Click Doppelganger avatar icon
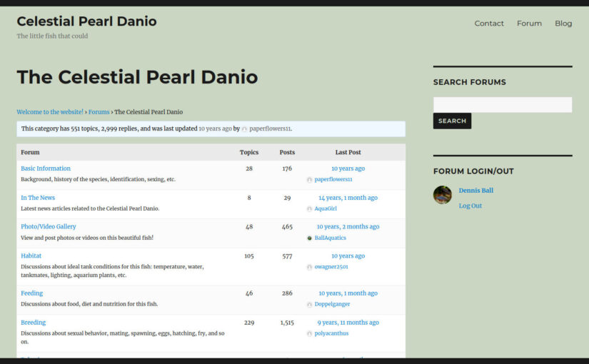Screen dimensions: 589x364 click(x=309, y=304)
